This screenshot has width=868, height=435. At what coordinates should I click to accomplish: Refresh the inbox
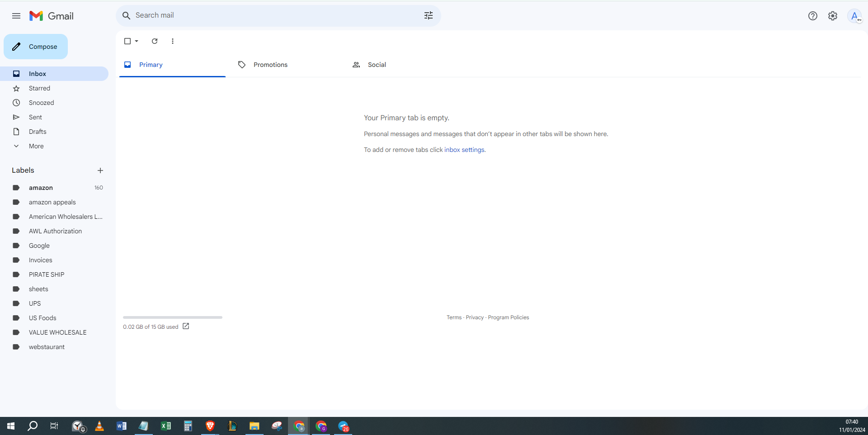coord(155,41)
